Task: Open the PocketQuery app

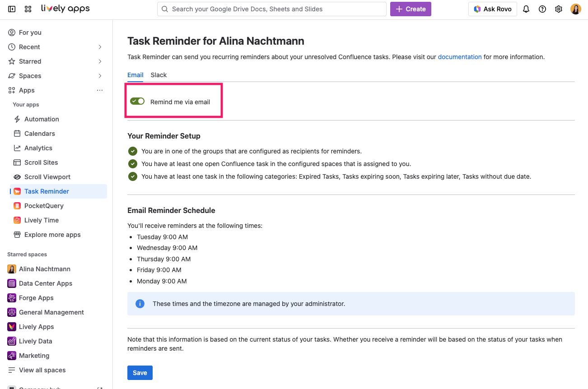Action: point(43,205)
